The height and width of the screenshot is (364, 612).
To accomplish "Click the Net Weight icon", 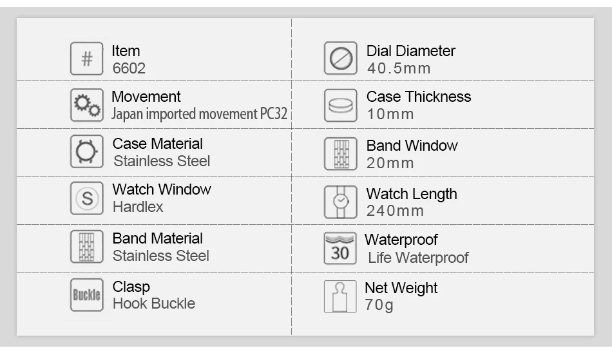I will (x=340, y=296).
